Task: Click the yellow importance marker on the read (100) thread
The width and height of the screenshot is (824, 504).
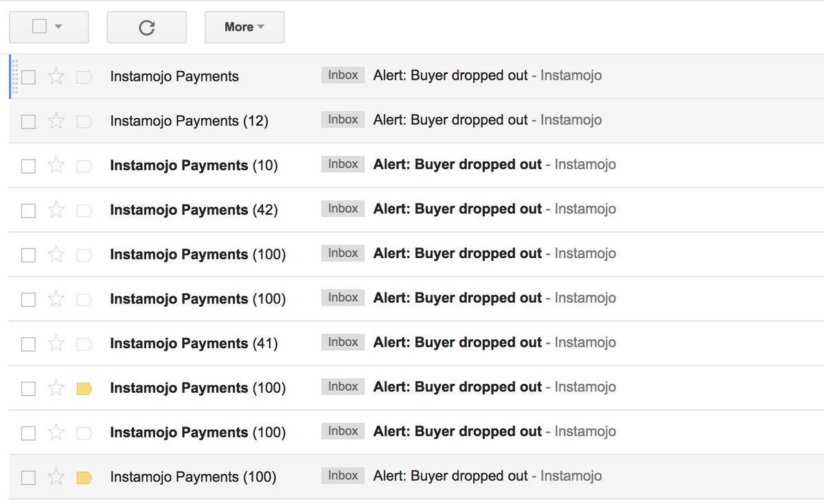Action: click(x=84, y=477)
